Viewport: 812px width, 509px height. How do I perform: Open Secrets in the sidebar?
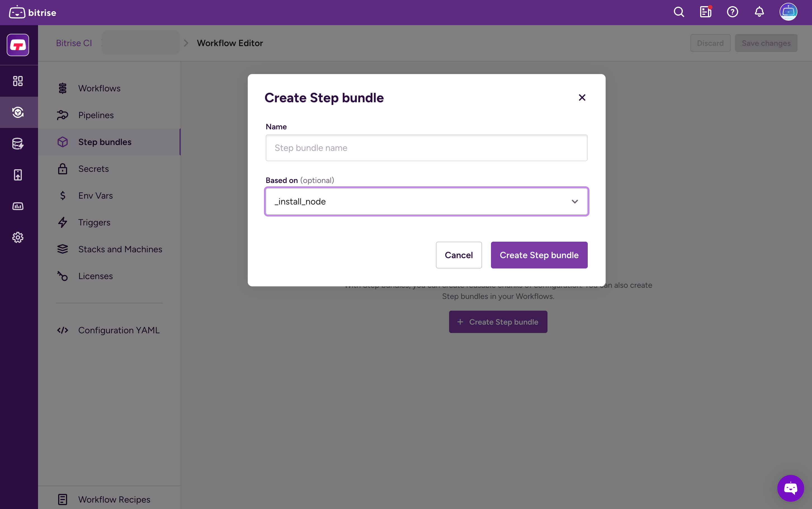93,169
